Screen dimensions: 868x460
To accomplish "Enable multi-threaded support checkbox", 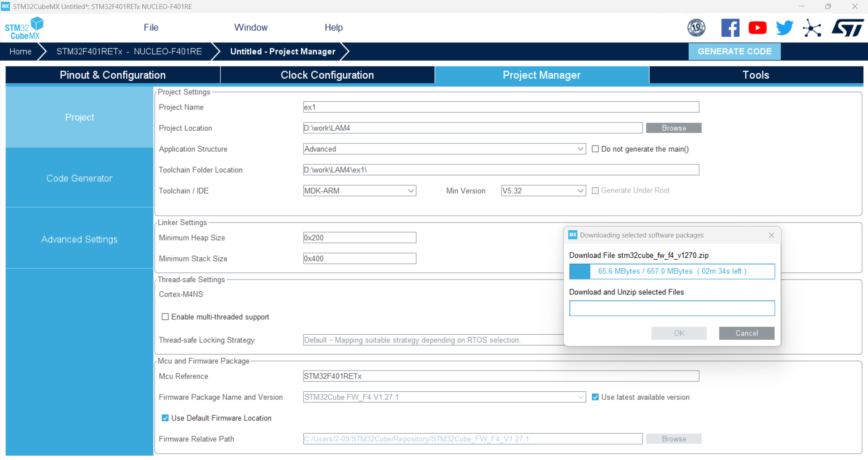I will (165, 317).
